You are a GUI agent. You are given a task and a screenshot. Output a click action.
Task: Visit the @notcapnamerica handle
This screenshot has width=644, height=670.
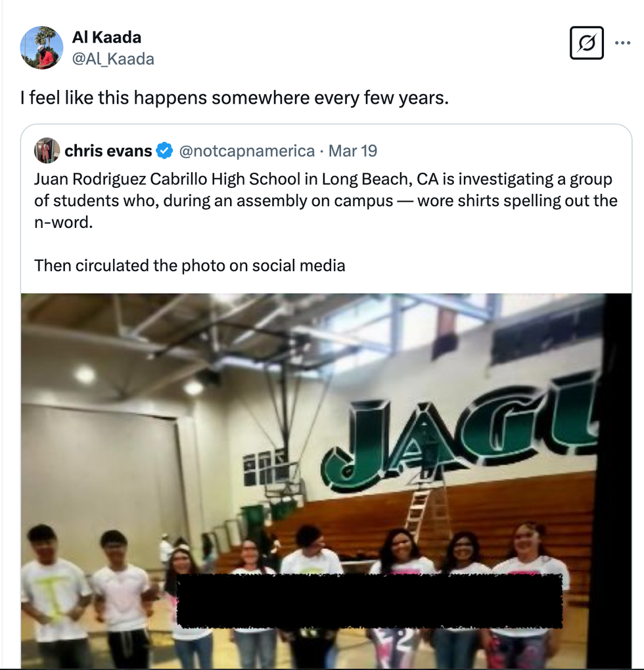246,151
